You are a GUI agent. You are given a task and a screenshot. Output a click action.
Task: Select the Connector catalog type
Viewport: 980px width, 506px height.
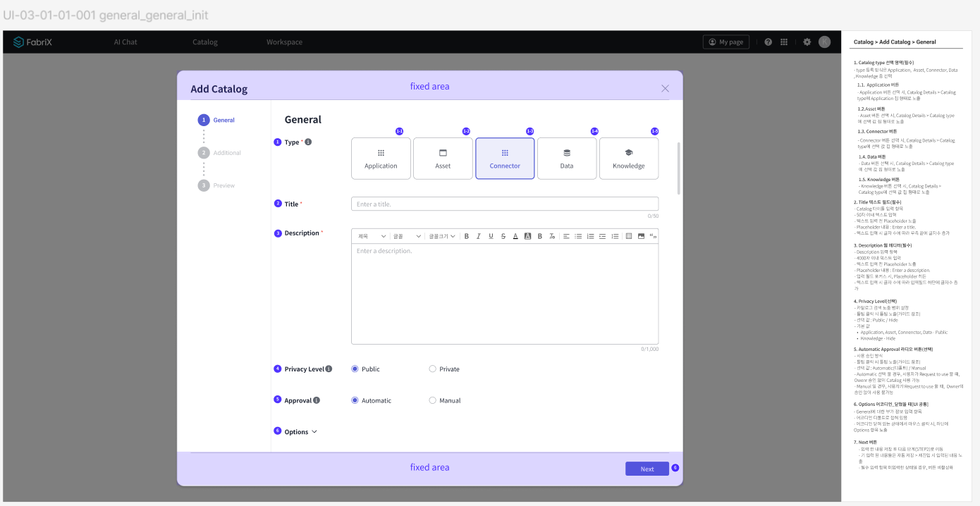pos(505,159)
